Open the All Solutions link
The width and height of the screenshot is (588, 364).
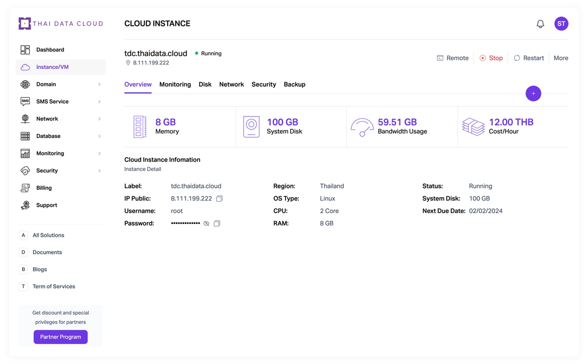pos(48,235)
